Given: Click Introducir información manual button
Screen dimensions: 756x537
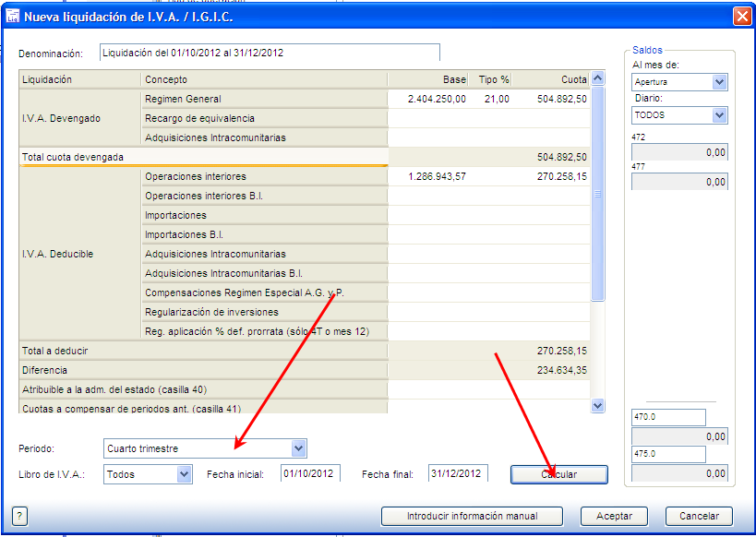Looking at the screenshot, I should coord(472,516).
